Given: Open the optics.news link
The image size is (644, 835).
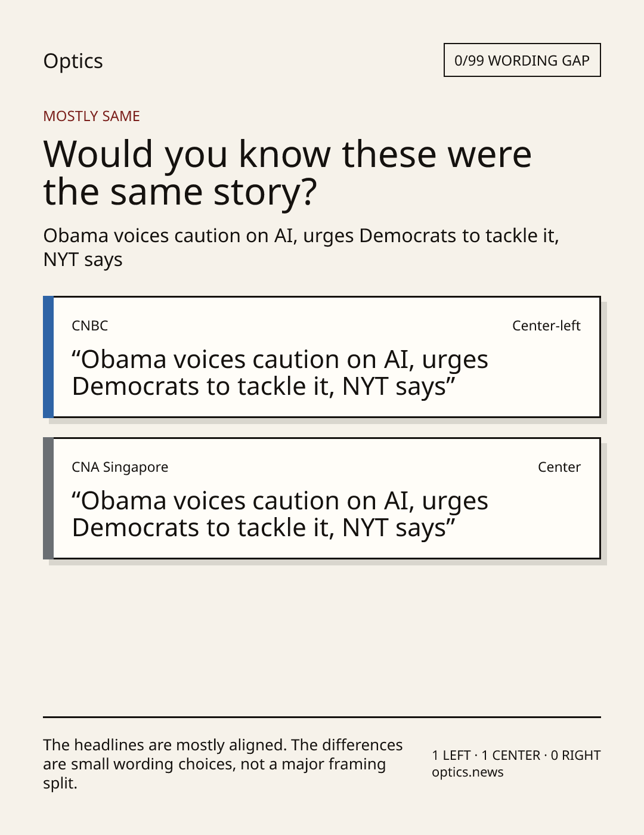Looking at the screenshot, I should (467, 772).
